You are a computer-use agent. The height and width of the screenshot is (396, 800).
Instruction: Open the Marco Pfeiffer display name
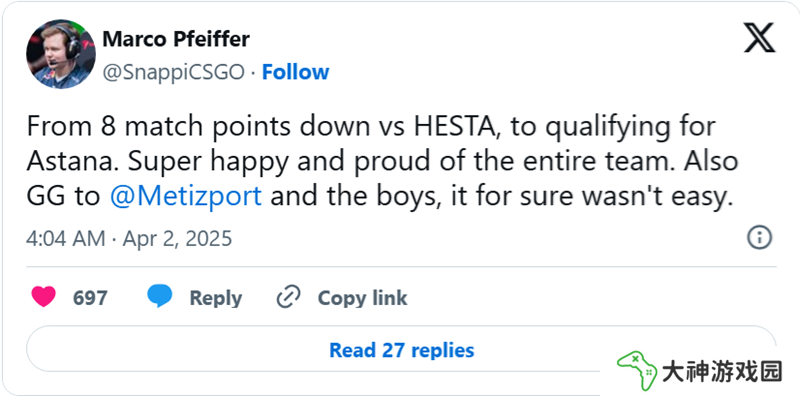[x=176, y=39]
